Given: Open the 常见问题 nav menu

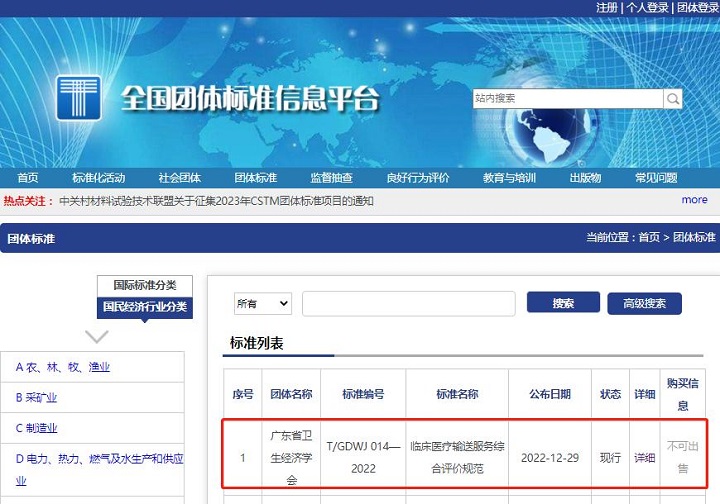Looking at the screenshot, I should (656, 178).
